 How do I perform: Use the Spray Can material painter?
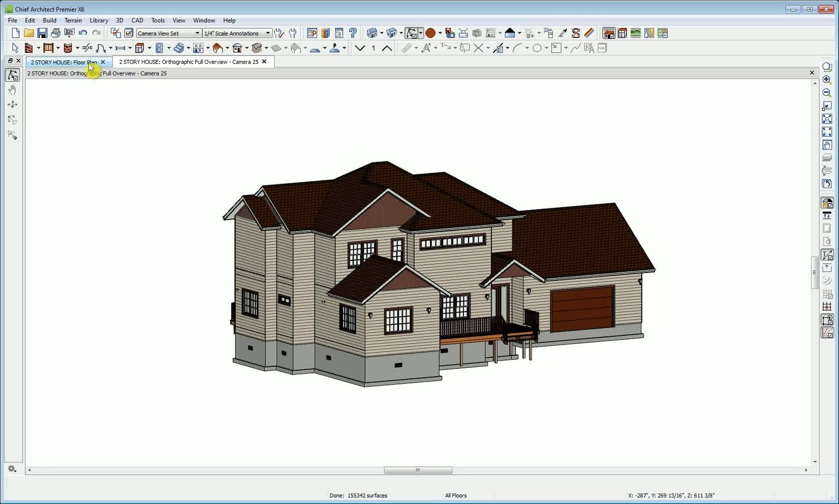550,33
